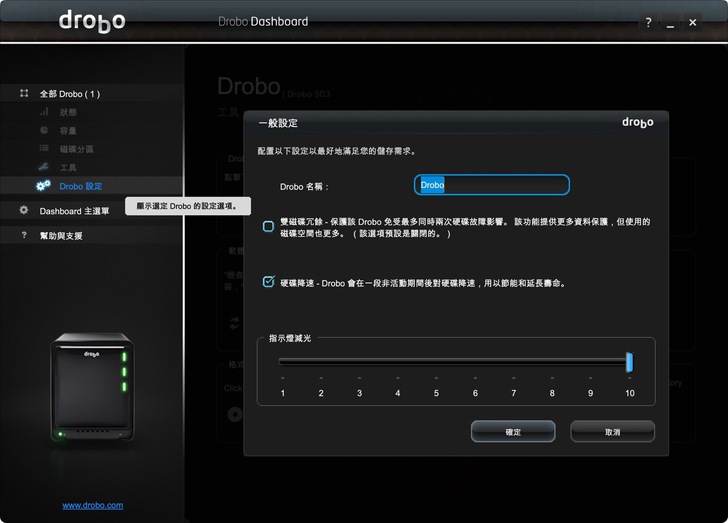Open the www.drobo.com link

[x=93, y=505]
